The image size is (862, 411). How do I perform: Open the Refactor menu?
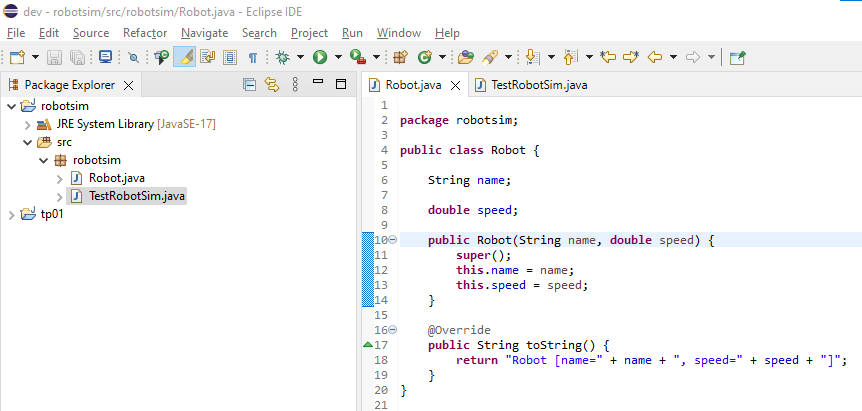point(145,33)
